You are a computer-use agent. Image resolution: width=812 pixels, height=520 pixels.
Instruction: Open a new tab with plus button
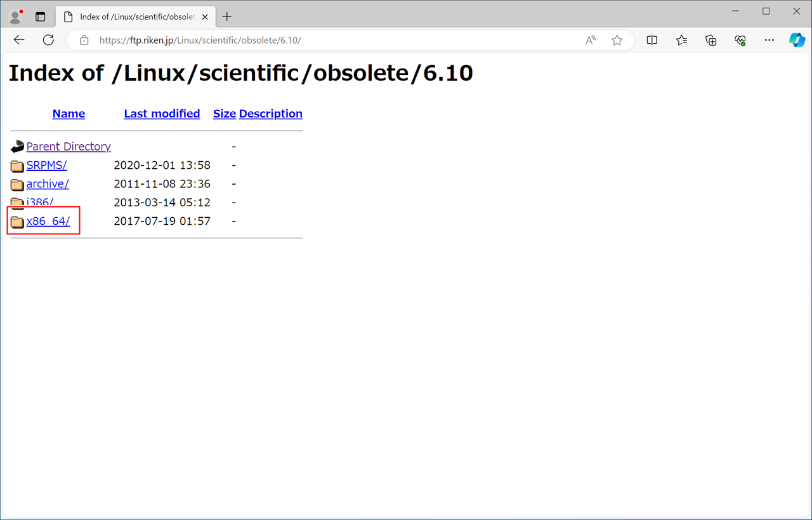227,17
